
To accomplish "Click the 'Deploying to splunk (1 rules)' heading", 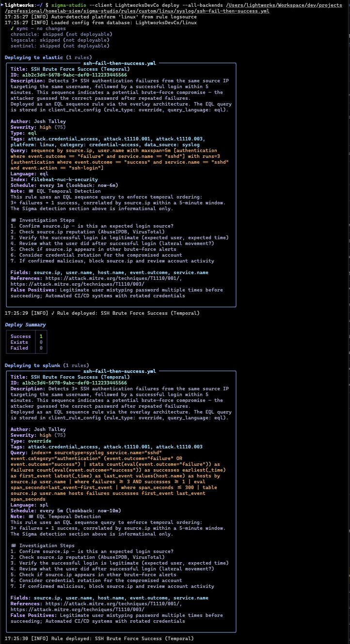I will click(47, 365).
